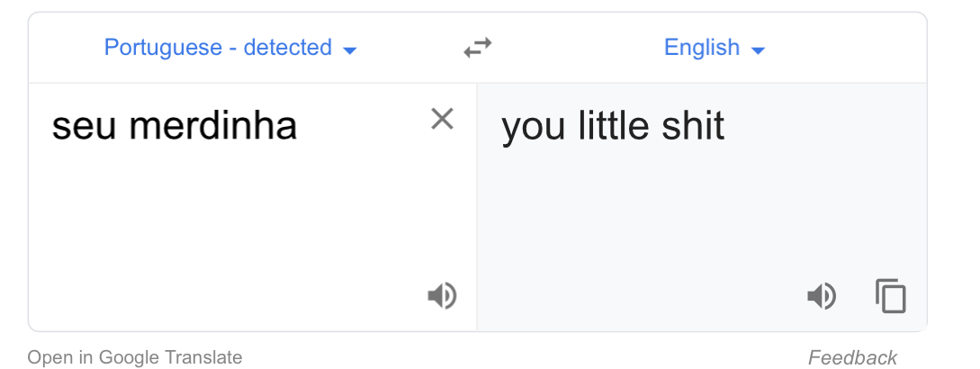980x369 pixels.
Task: Click the word 'merdinha' in source box
Action: tap(212, 126)
